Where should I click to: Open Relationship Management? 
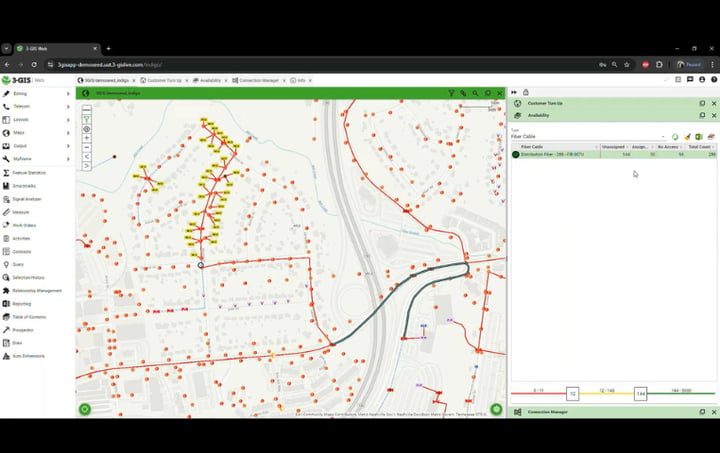coord(36,291)
